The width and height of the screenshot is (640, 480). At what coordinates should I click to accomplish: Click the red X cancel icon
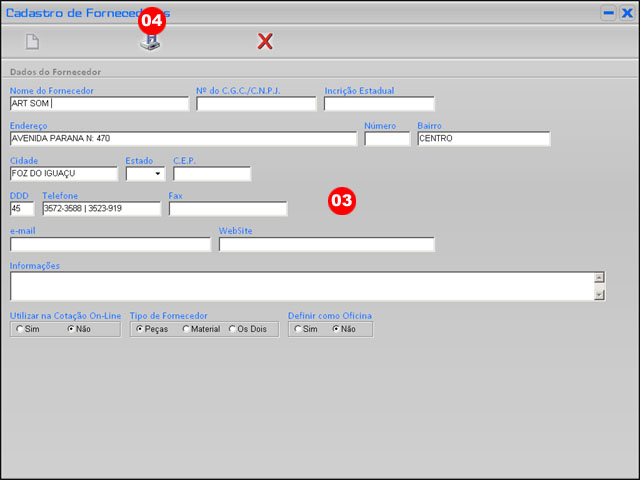[265, 41]
